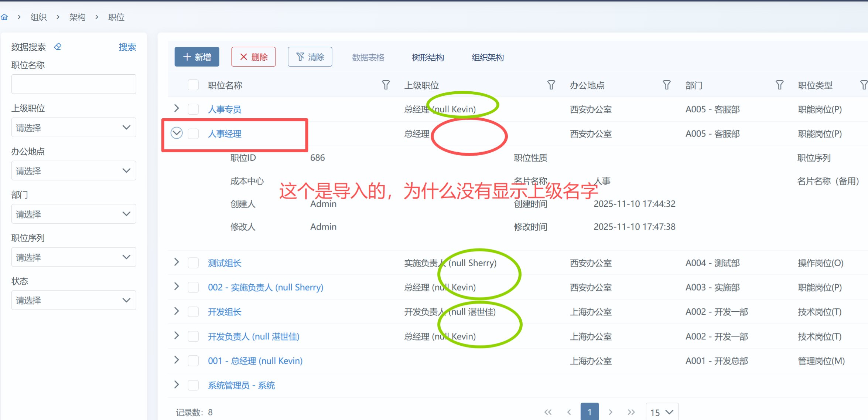Viewport: 868px width, 420px height.
Task: Open filter for 上级职位 column
Action: tap(551, 85)
